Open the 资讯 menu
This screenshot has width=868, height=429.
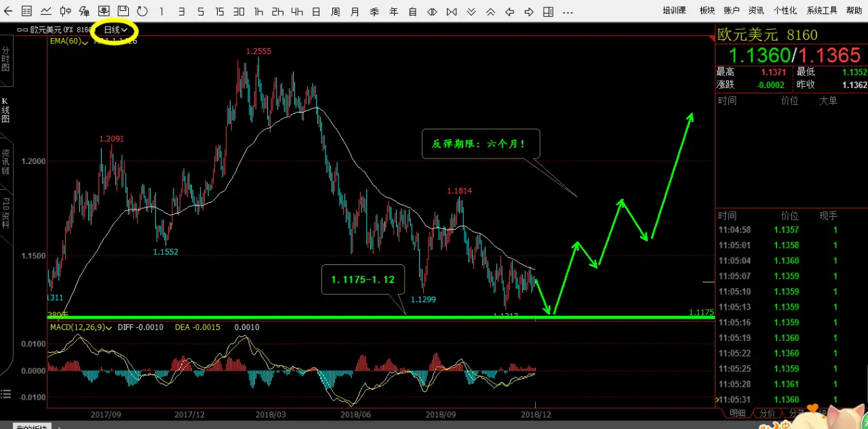coord(756,10)
